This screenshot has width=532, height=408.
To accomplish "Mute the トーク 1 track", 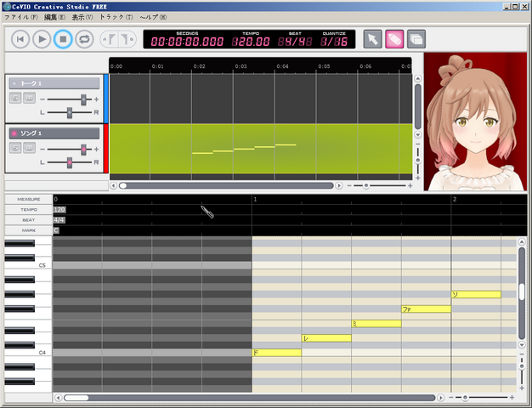I will coord(29,98).
